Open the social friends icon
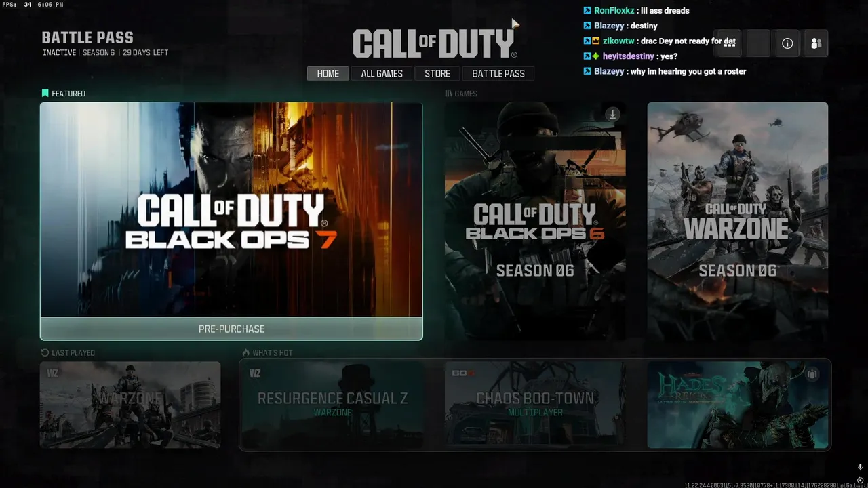Image resolution: width=868 pixels, height=488 pixels. click(x=816, y=43)
